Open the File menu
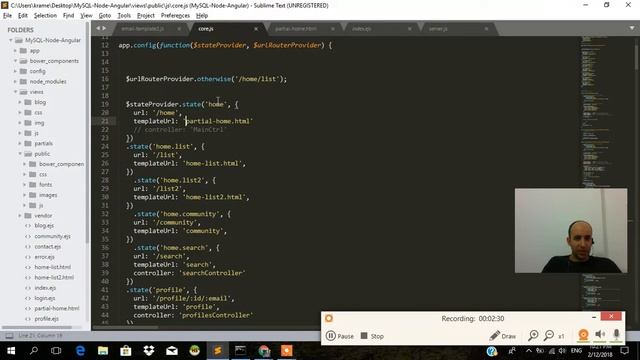640x360 pixels. coord(7,16)
